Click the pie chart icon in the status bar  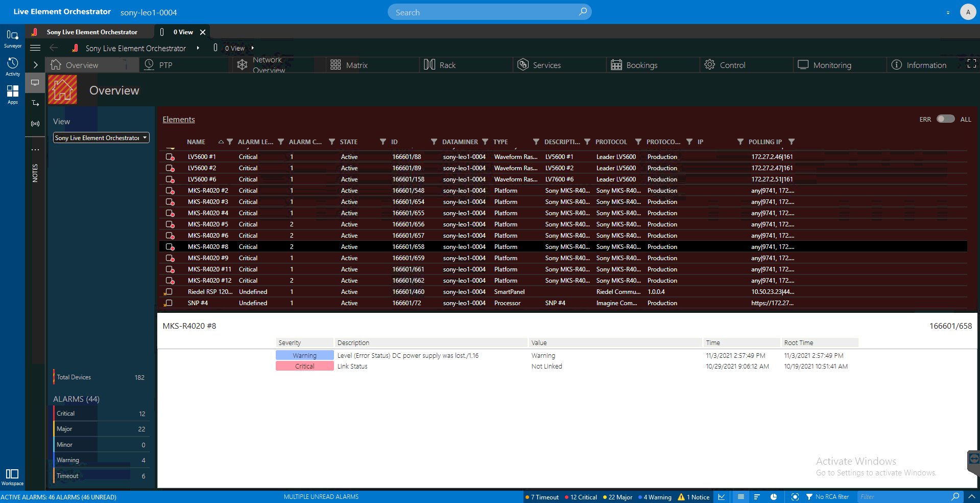click(x=774, y=497)
